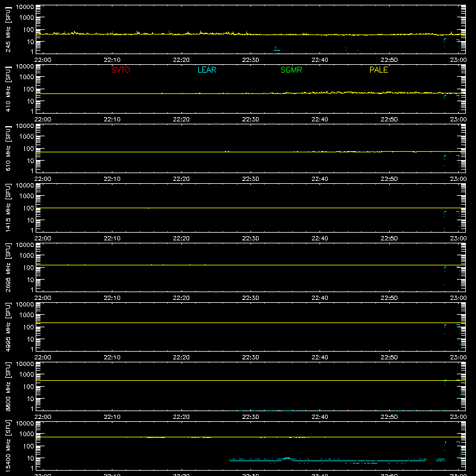Click the 10 tick label on 15400 MHz axis

(30, 458)
